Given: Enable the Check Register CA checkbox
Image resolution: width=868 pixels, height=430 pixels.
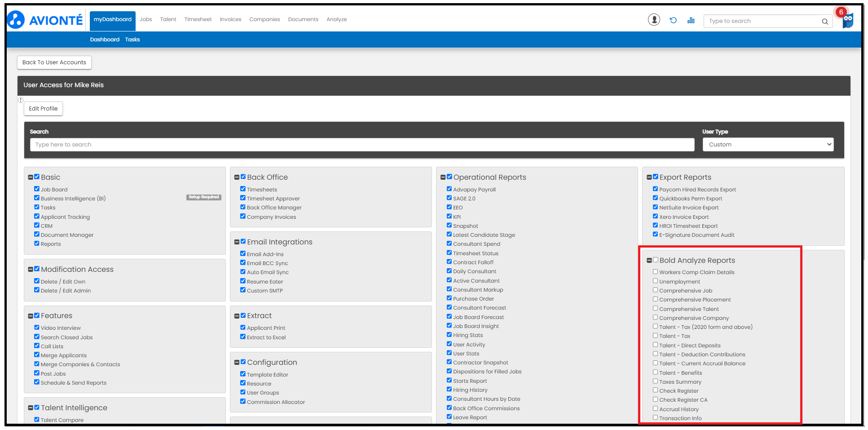Looking at the screenshot, I should [x=656, y=399].
